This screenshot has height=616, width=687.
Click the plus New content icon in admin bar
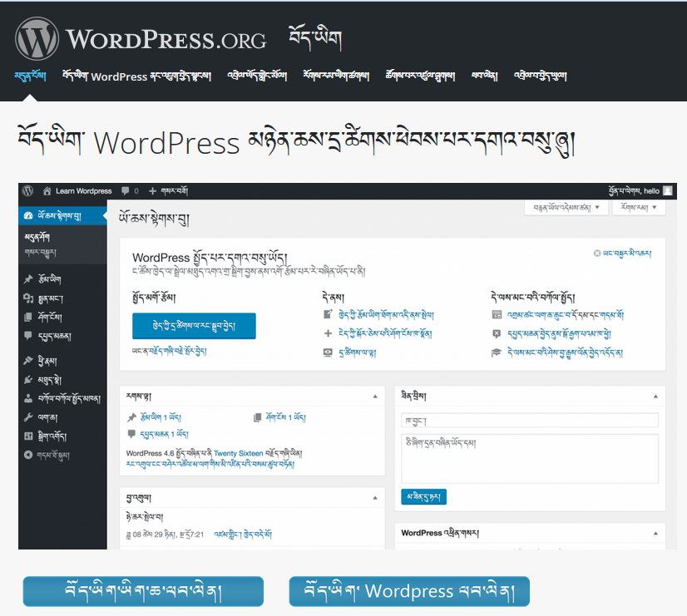tap(152, 191)
